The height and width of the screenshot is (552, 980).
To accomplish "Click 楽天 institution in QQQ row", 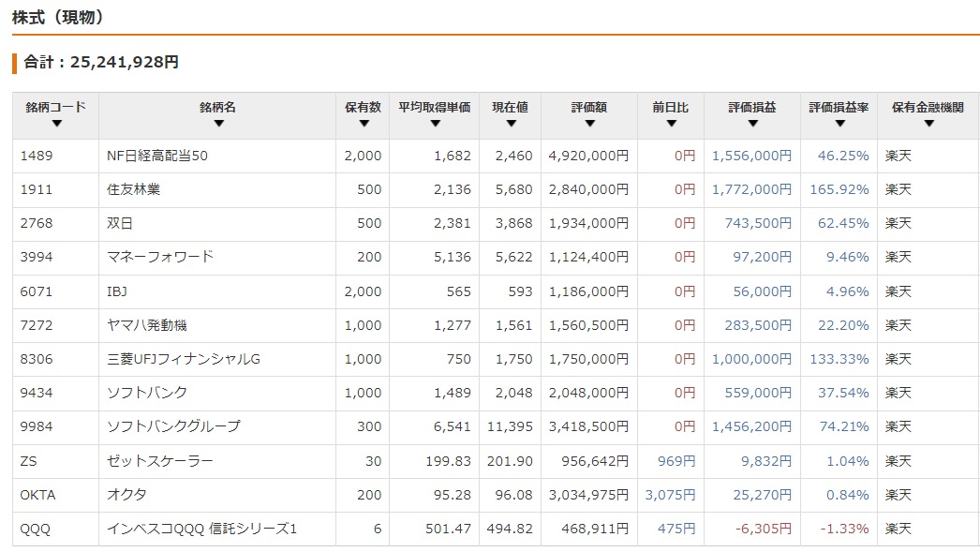I will point(898,529).
